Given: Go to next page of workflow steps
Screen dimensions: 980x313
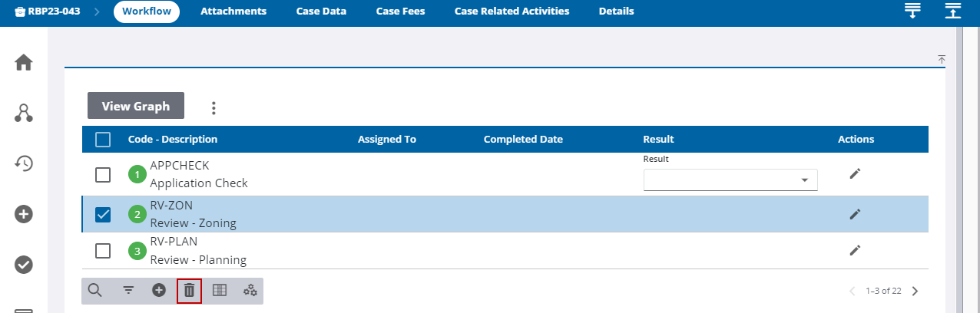Looking at the screenshot, I should pos(915,291).
